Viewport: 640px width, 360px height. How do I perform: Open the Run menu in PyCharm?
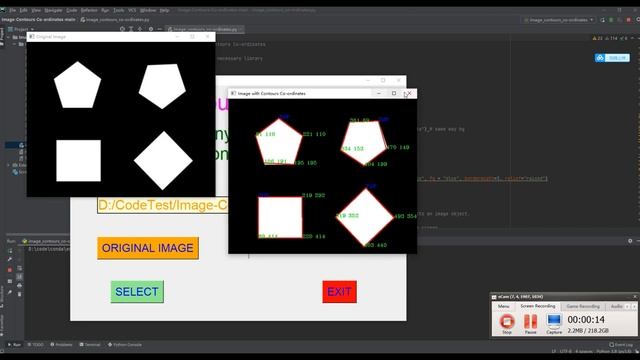105,10
